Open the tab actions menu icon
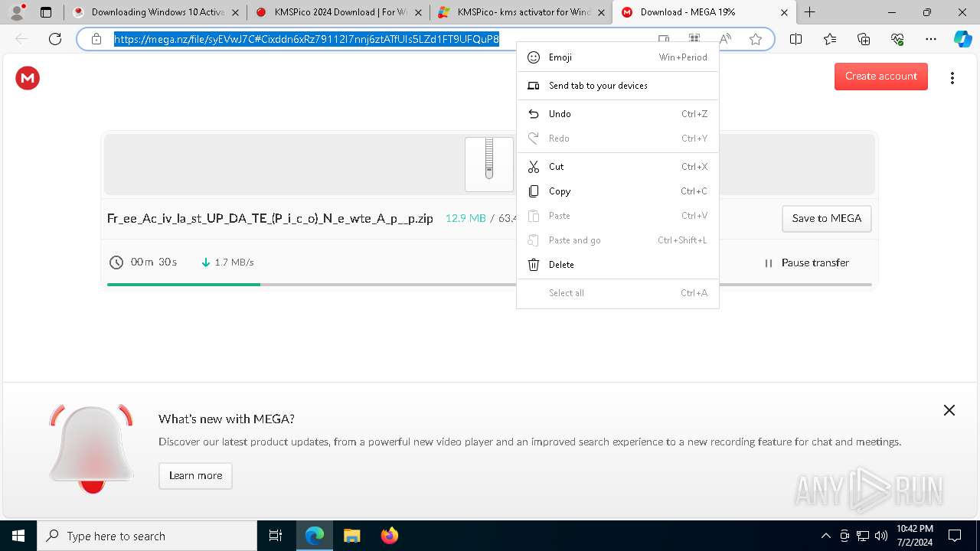 (x=46, y=12)
